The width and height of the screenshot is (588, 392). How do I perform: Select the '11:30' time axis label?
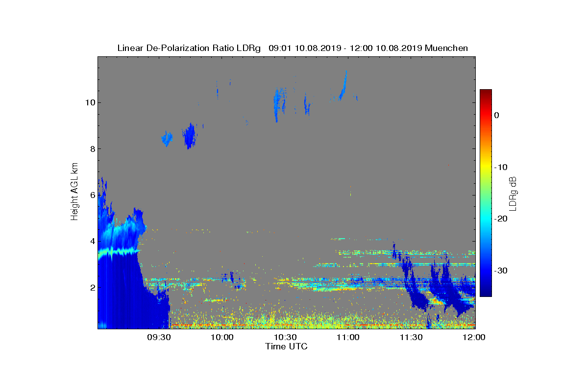point(412,337)
